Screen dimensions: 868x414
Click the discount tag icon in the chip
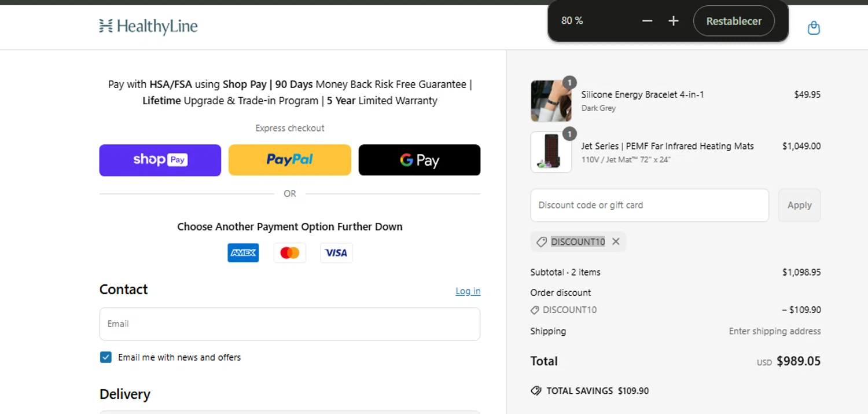[542, 242]
